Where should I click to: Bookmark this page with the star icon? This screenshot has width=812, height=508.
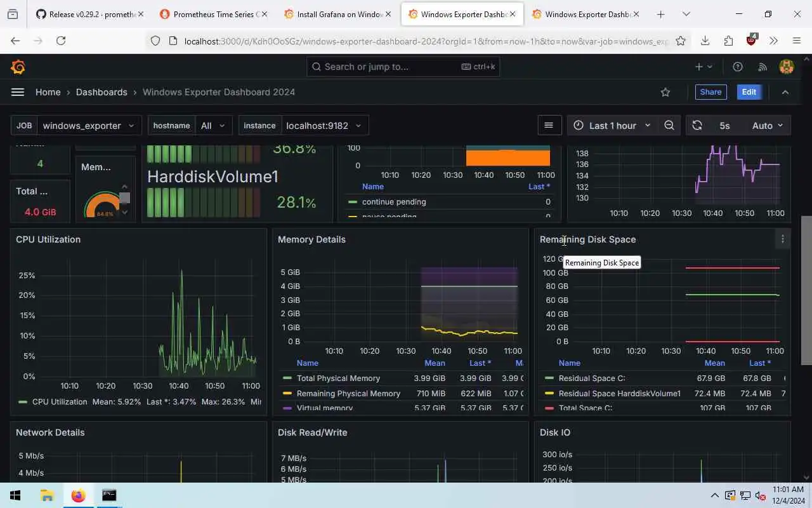[681, 41]
